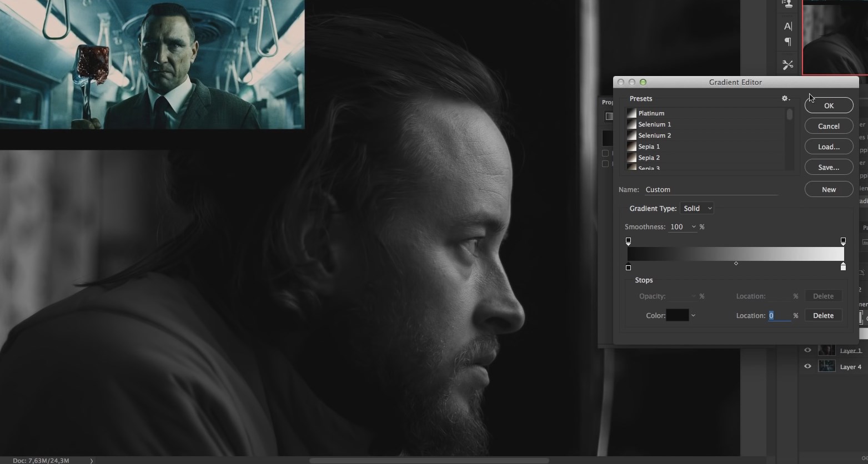Open the Clone Source panel stamp icon
This screenshot has height=464, width=868.
[787, 4]
